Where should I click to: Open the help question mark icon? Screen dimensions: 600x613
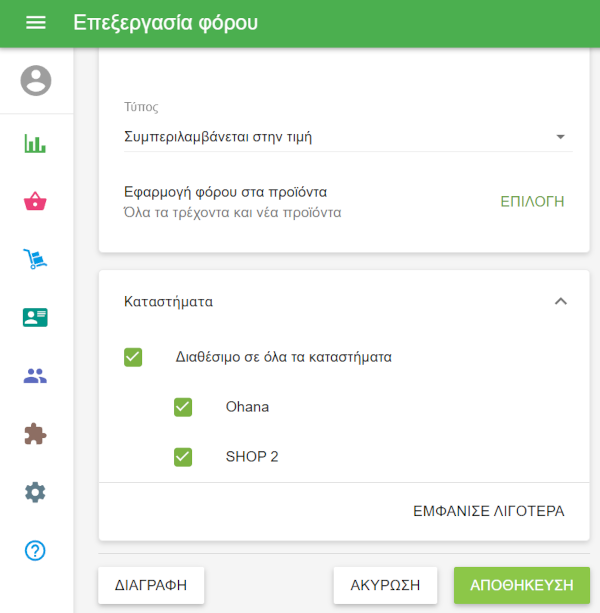[36, 550]
